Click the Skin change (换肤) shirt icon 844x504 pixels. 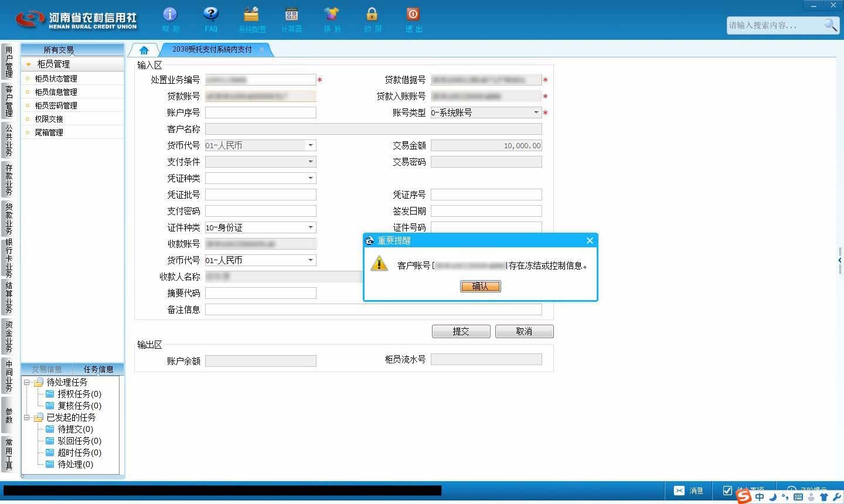[332, 15]
